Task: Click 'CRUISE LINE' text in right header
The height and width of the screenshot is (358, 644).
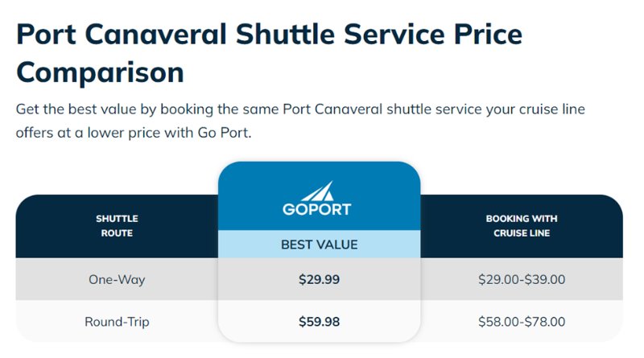Action: click(x=522, y=233)
